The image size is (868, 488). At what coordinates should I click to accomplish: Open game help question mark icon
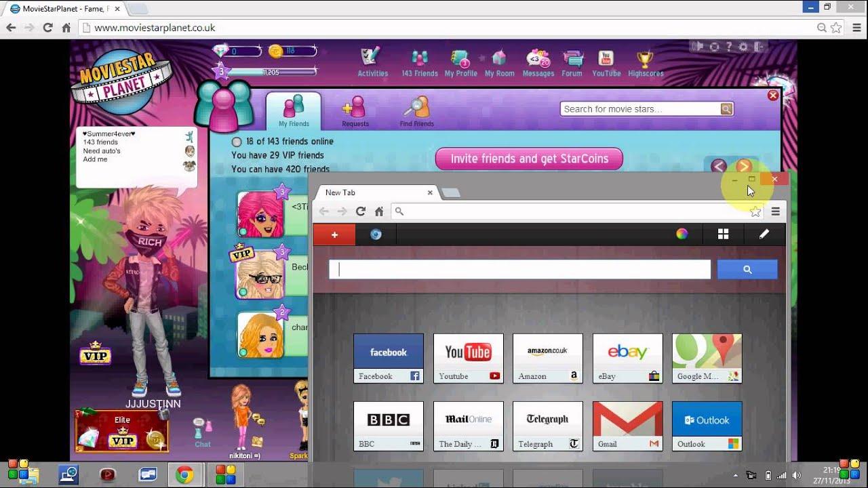(x=729, y=47)
